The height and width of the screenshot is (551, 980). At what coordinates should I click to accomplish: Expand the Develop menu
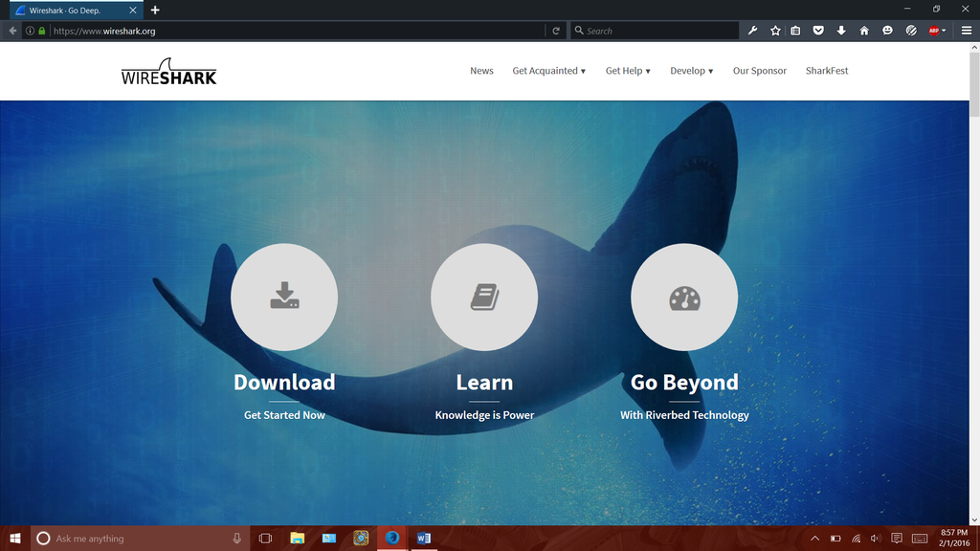[x=691, y=71]
